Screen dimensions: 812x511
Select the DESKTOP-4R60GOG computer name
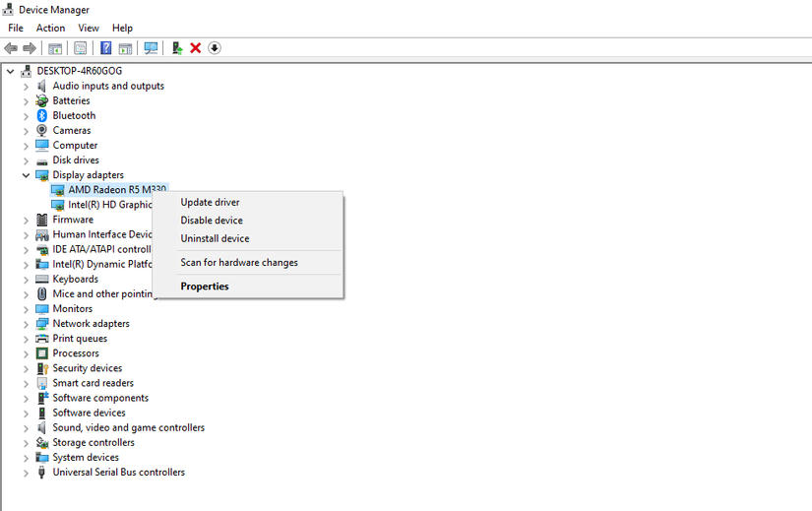[x=80, y=71]
